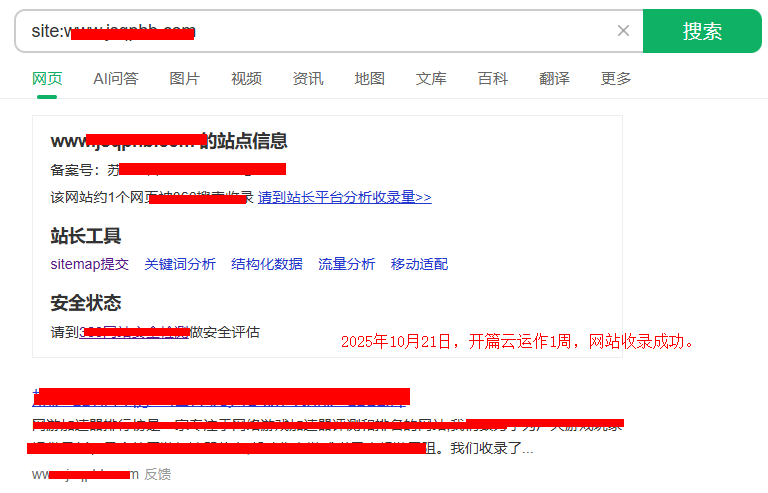Open the 请到站长平台分析收录量 link

[x=344, y=197]
